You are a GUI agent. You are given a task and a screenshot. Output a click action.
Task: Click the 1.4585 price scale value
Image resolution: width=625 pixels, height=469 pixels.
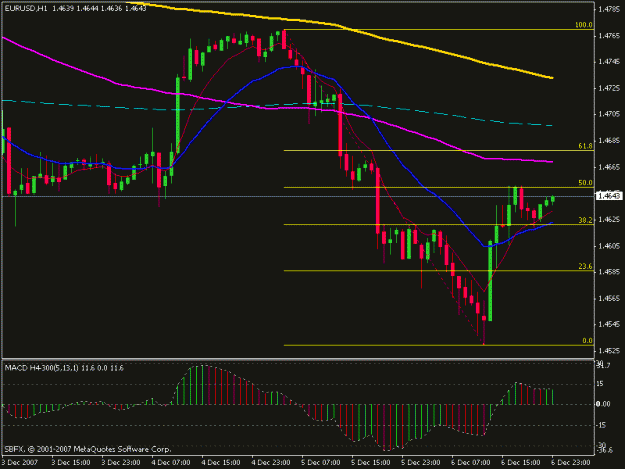coord(609,272)
